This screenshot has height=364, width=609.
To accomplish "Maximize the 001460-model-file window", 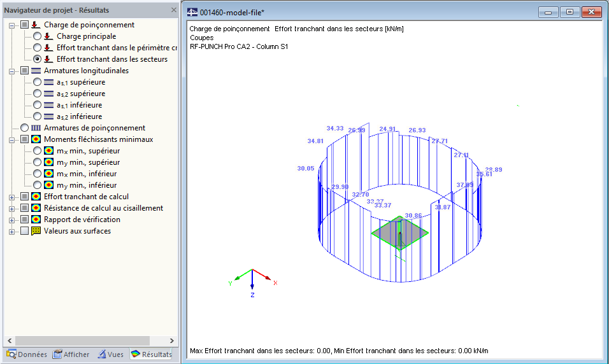I will [570, 13].
